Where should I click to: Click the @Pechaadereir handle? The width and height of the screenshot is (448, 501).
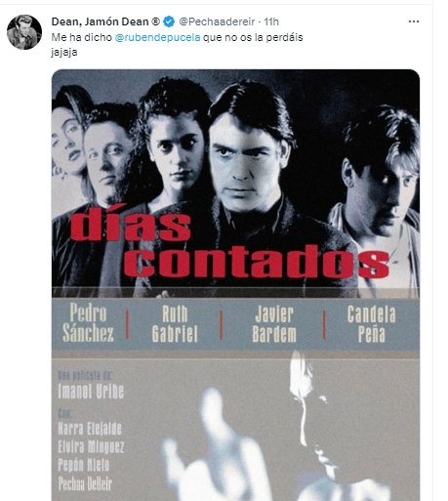(x=217, y=21)
